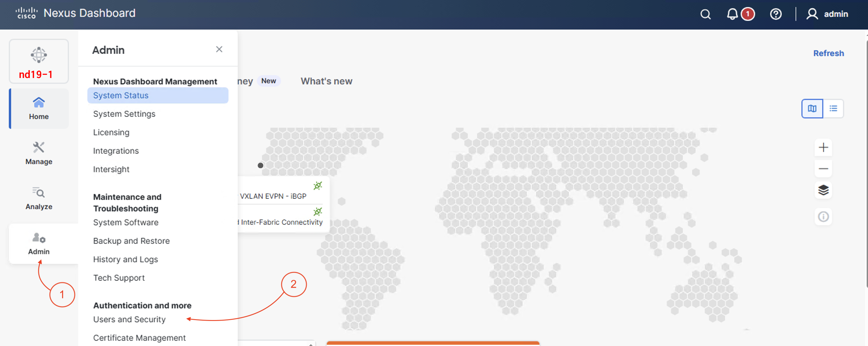The image size is (868, 346).
Task: Zoom out on the map
Action: [823, 169]
